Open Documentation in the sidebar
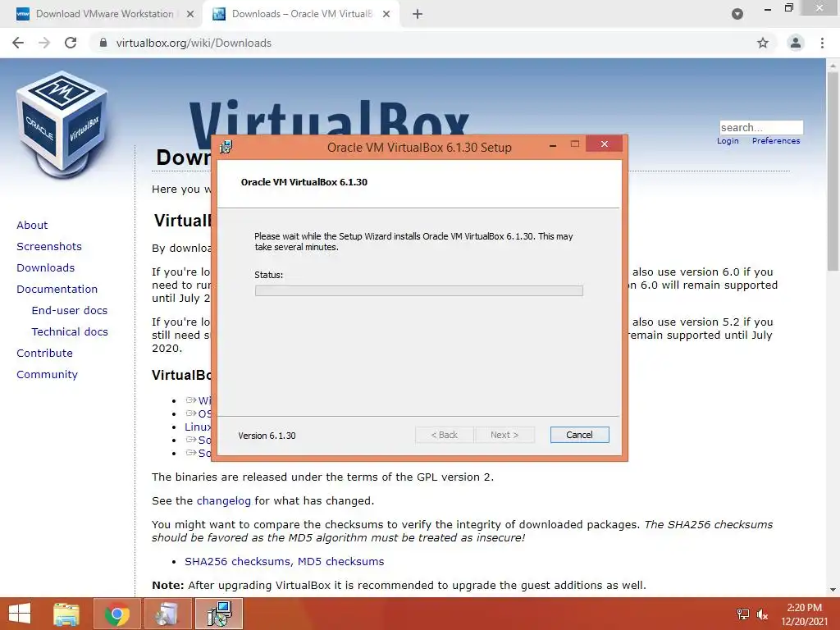840x630 pixels. [x=57, y=290]
